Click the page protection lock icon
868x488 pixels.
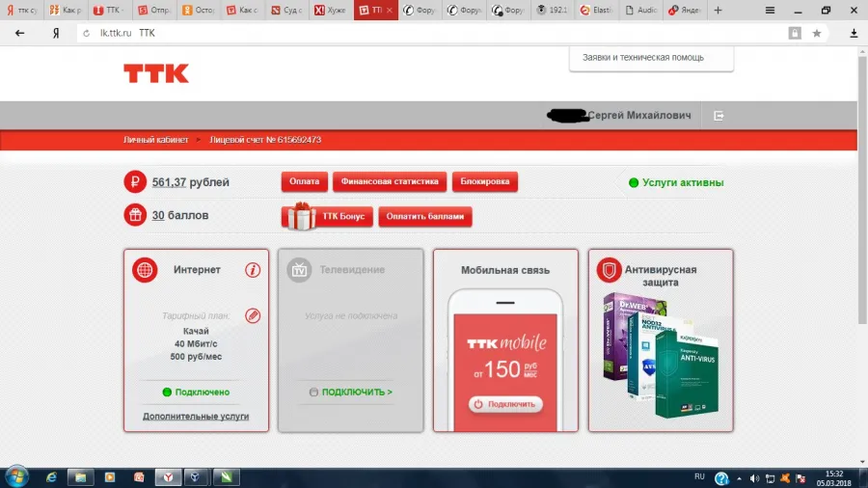pyautogui.click(x=795, y=33)
